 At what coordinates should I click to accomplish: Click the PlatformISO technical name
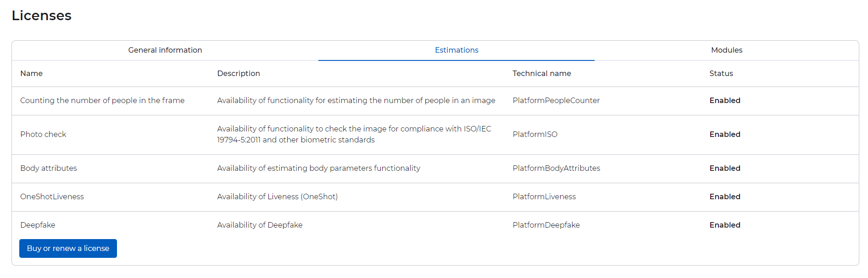click(535, 135)
